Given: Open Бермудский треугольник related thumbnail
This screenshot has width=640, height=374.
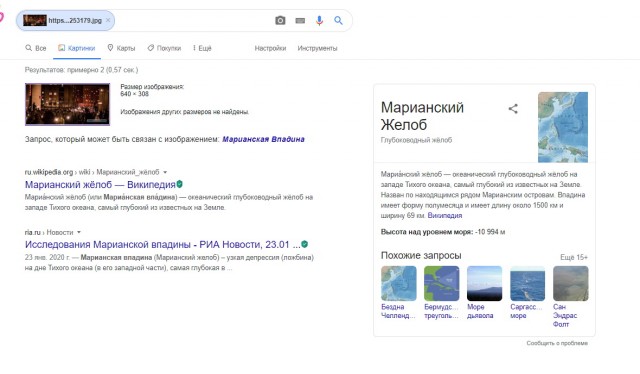Looking at the screenshot, I should (x=442, y=283).
